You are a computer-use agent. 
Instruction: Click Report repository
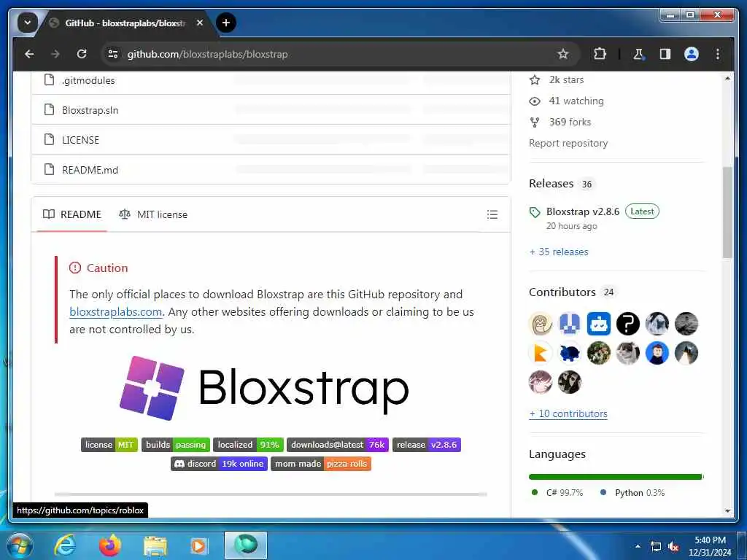[568, 144]
